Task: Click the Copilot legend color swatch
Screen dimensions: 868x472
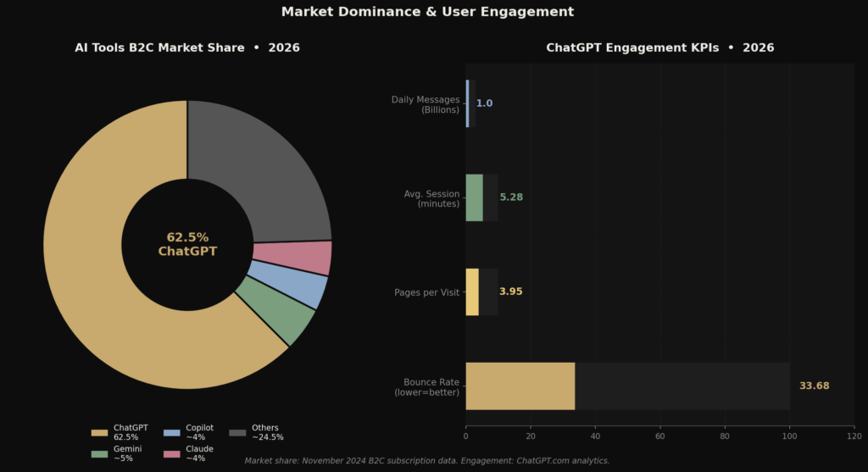Action: pos(171,433)
